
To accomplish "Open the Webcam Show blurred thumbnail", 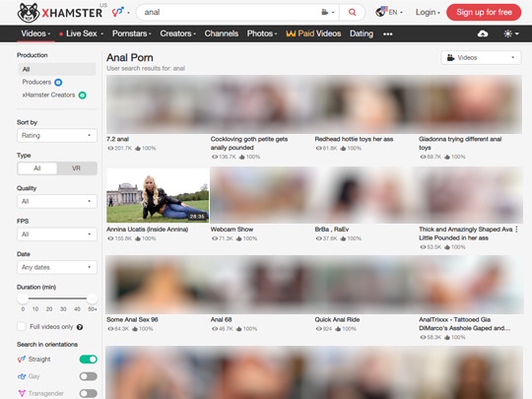I will [x=262, y=195].
